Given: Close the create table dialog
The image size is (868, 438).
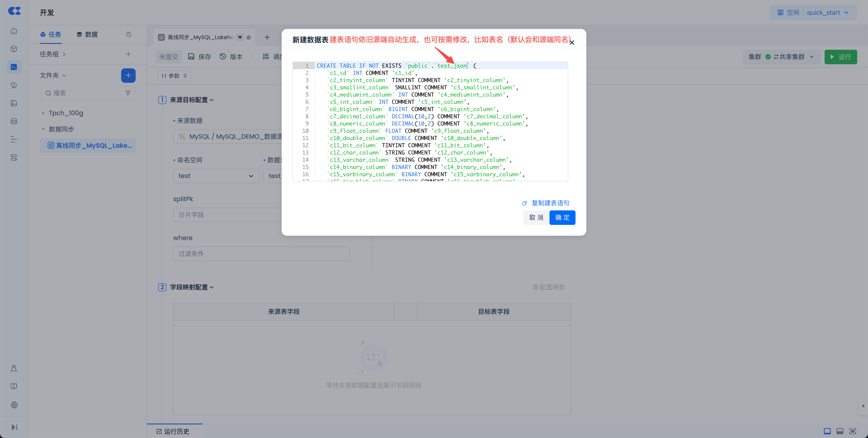Looking at the screenshot, I should [x=572, y=43].
